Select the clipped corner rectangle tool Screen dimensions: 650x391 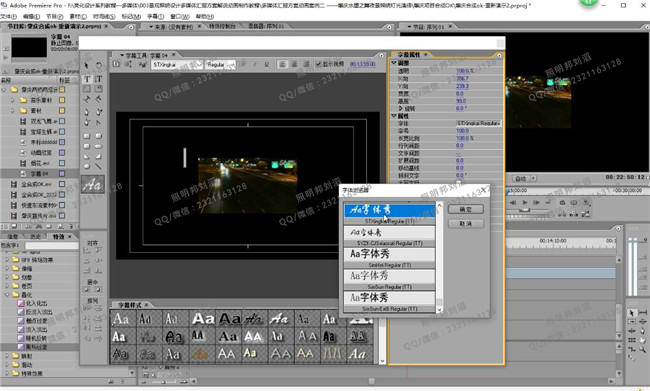pos(87,146)
